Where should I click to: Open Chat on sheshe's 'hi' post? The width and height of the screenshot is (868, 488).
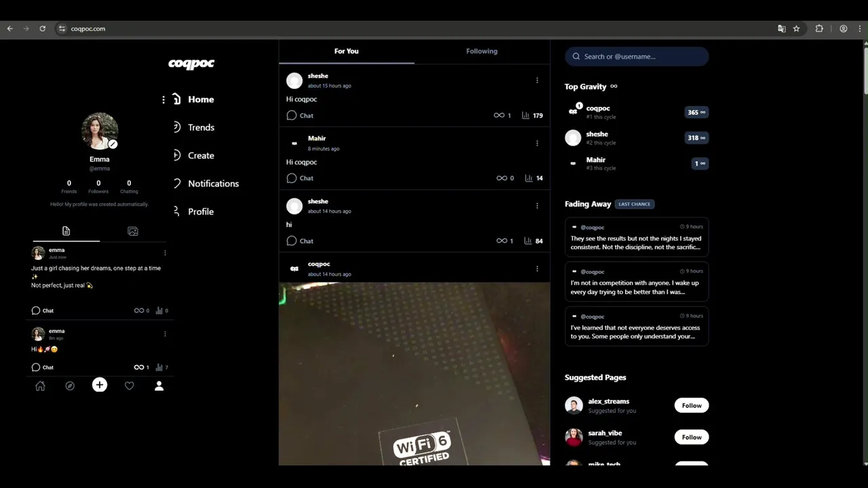click(x=300, y=241)
